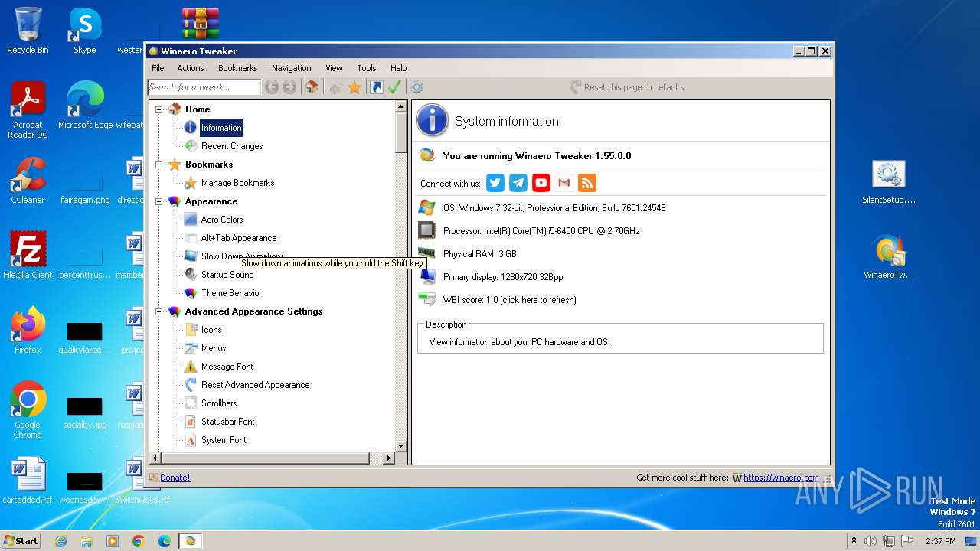The width and height of the screenshot is (980, 551).
Task: Open the Bookmarks menu
Action: pos(238,68)
